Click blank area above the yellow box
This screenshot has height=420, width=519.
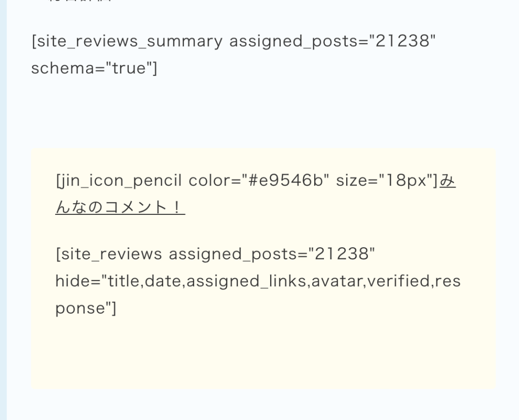coord(263,113)
